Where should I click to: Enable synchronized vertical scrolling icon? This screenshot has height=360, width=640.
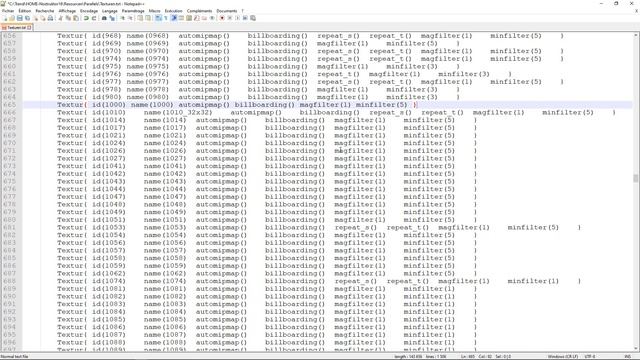[140, 18]
